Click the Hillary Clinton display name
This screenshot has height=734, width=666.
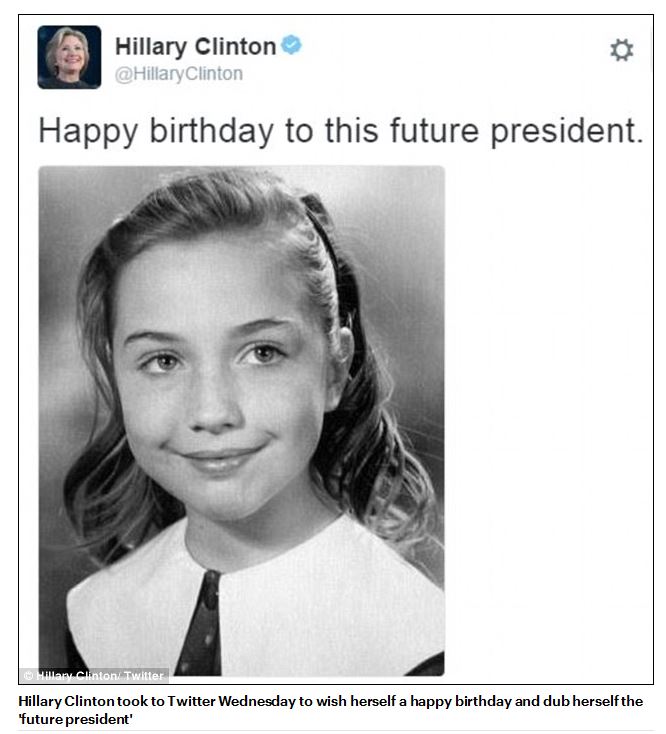coord(195,46)
